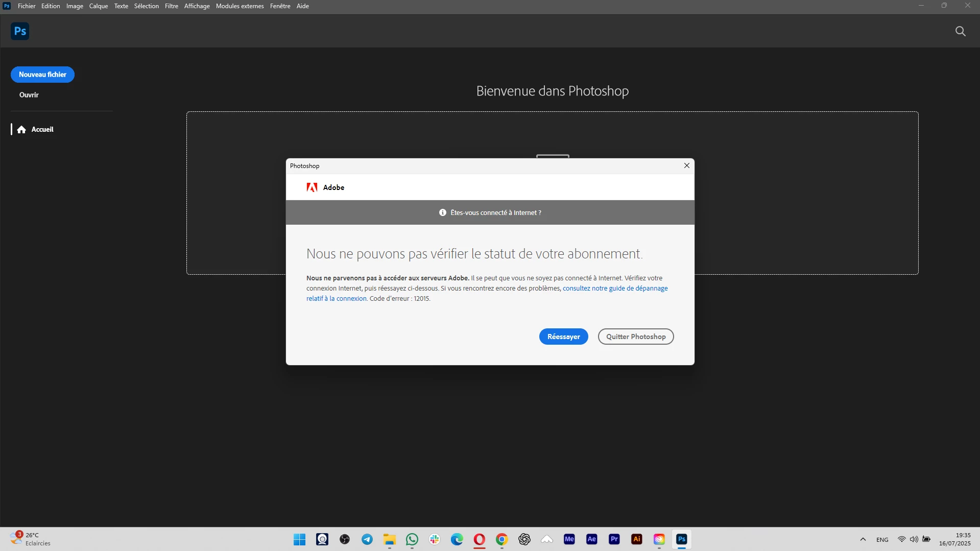Open the Filtre menu
Screen dimensions: 980x551
pos(172,6)
